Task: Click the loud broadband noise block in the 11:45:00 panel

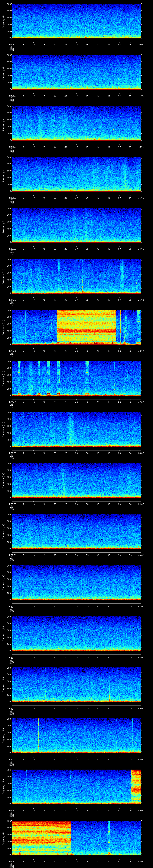Action: [x=42, y=837]
